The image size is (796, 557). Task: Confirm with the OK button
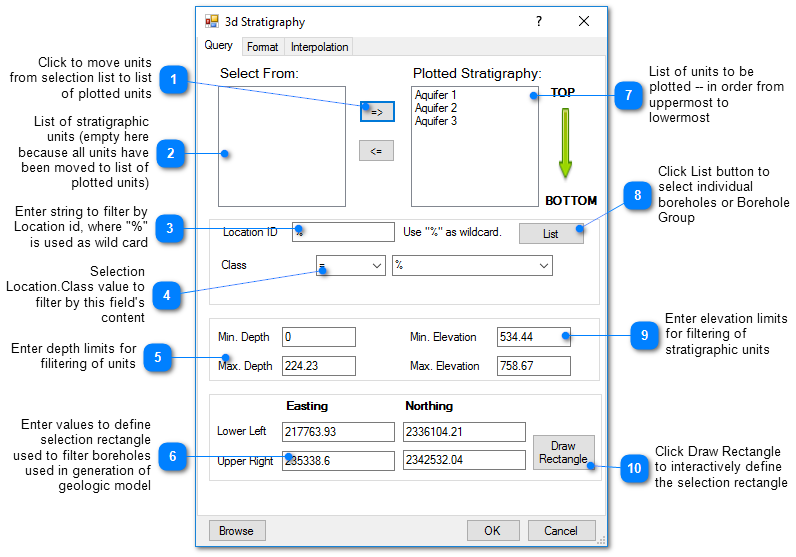coord(492,530)
